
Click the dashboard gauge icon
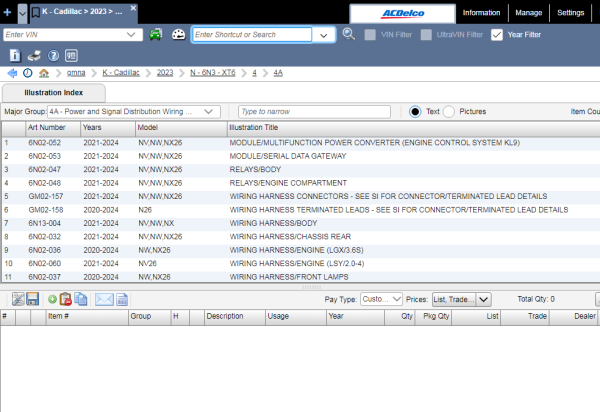(x=178, y=34)
